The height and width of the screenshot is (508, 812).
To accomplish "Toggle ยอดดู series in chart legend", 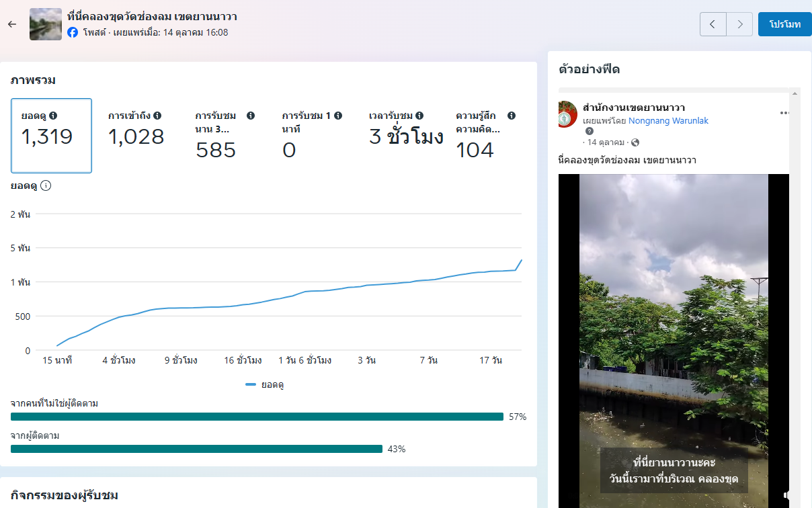I will coord(264,384).
